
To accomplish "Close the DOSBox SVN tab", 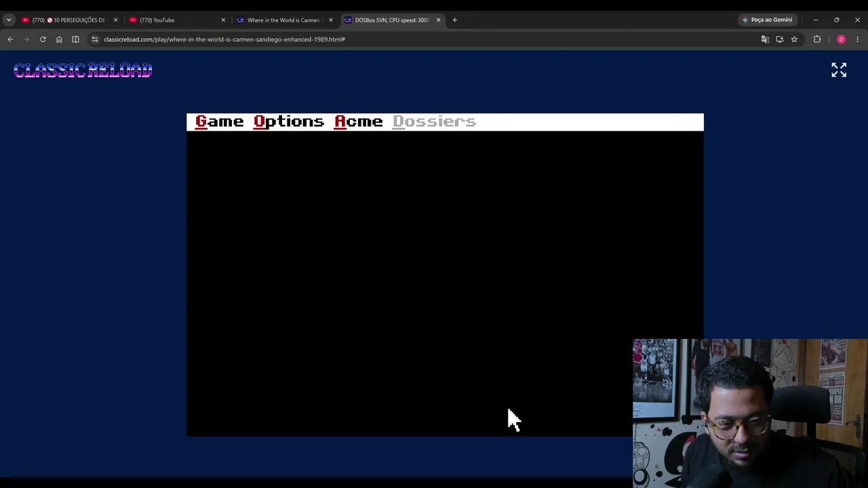I will [438, 20].
